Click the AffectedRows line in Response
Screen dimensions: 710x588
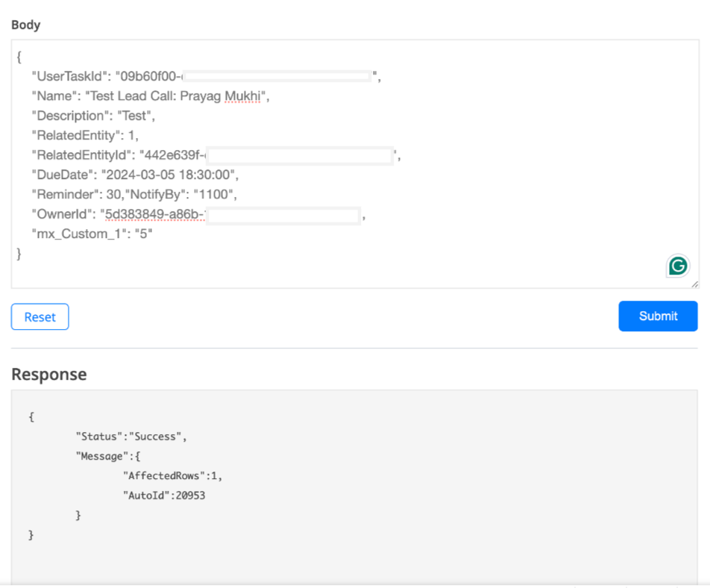(x=172, y=475)
